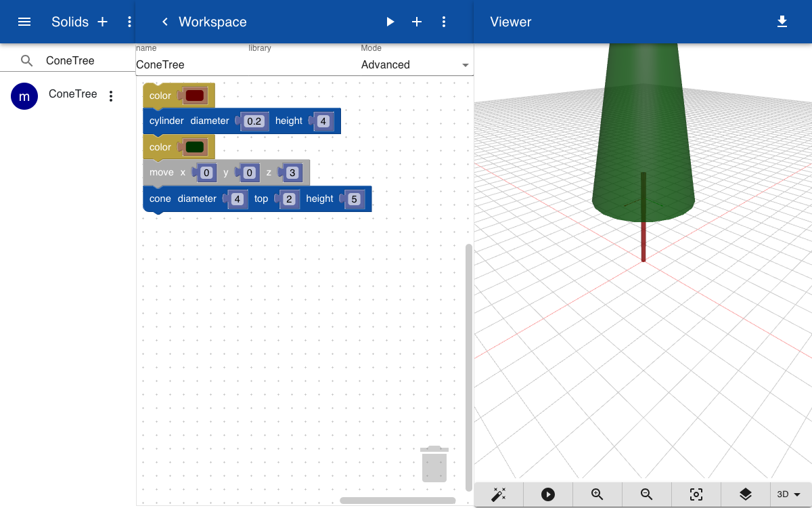This screenshot has height=508, width=812.
Task: Open the Mode Advanced dropdown
Action: 415,65
